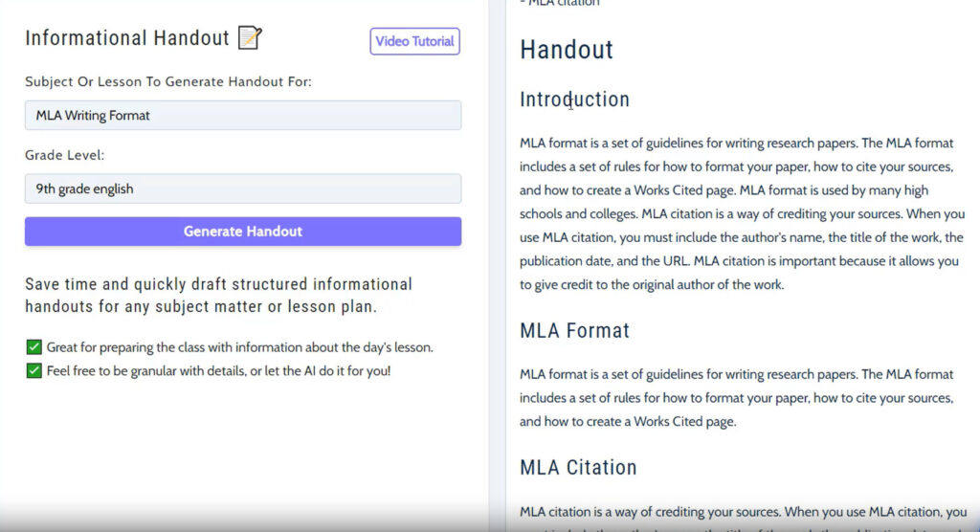Click the Introduction paragraph line starting 'publication date, and the URL'

pos(739,260)
